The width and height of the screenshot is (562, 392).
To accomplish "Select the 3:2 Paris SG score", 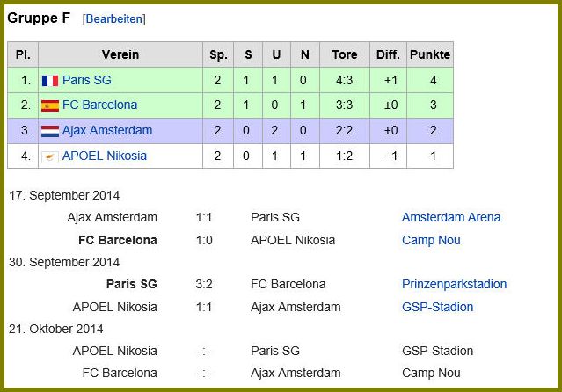I will [204, 284].
